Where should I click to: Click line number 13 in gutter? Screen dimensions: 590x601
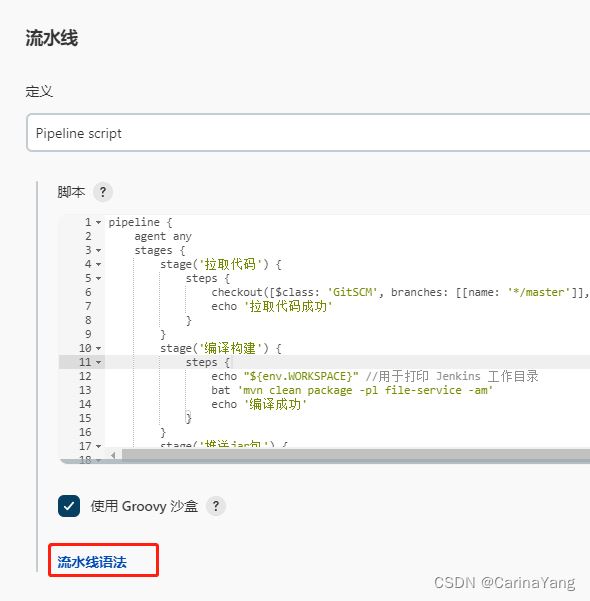[x=85, y=390]
